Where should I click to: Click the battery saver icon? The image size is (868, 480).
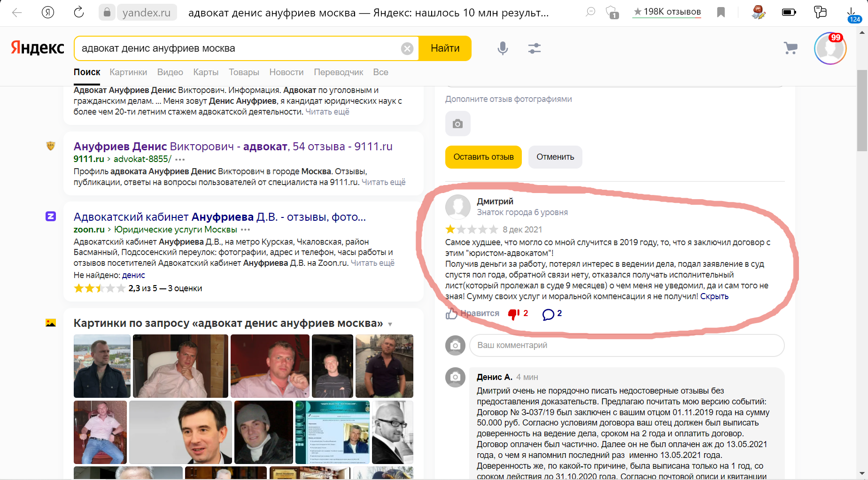(789, 12)
